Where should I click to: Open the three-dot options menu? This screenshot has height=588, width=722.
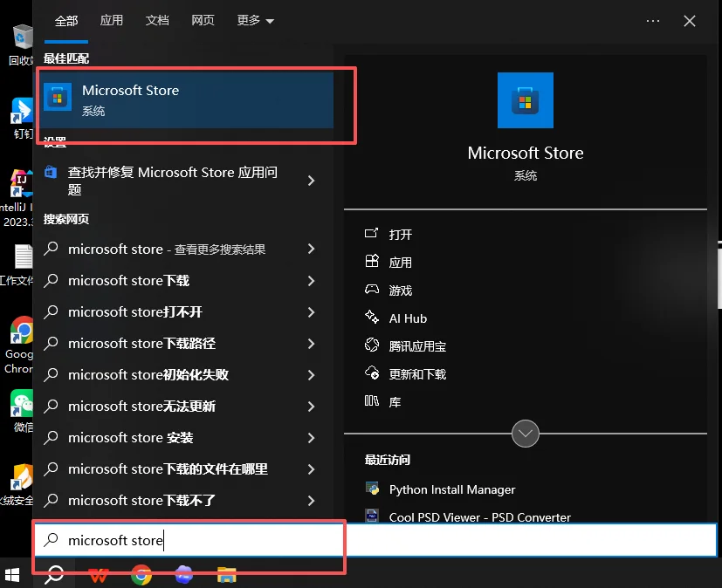[x=652, y=21]
